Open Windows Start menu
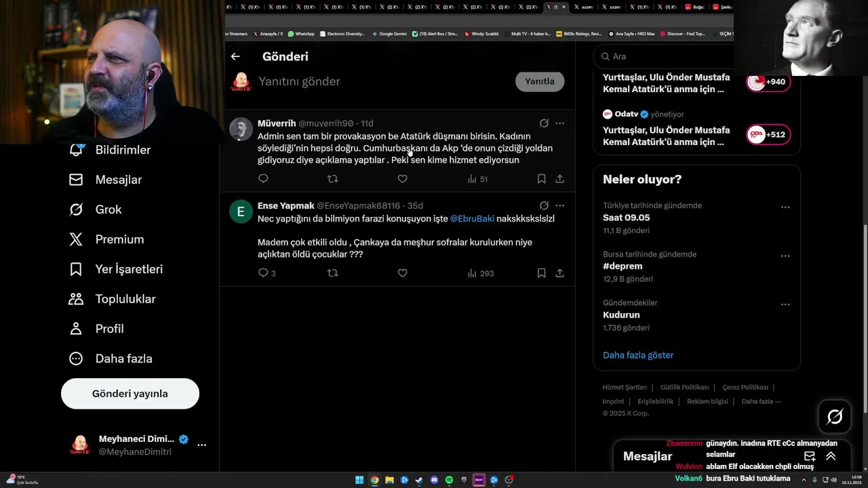 359,480
